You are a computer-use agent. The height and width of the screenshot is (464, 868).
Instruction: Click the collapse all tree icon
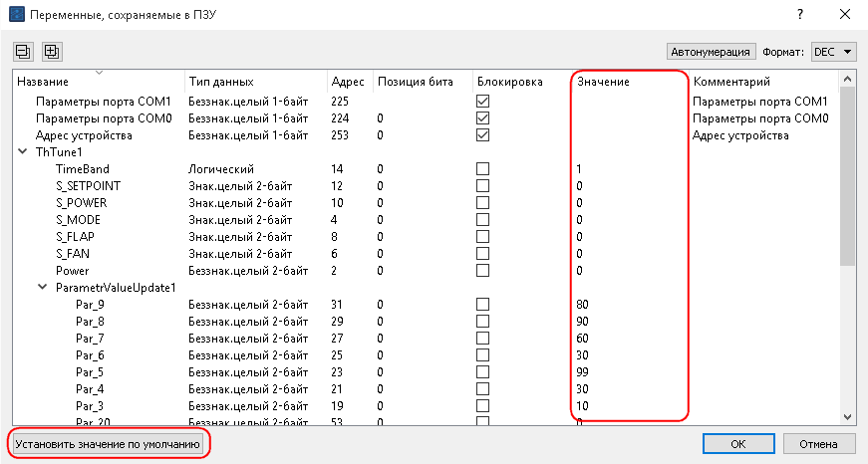click(x=24, y=52)
